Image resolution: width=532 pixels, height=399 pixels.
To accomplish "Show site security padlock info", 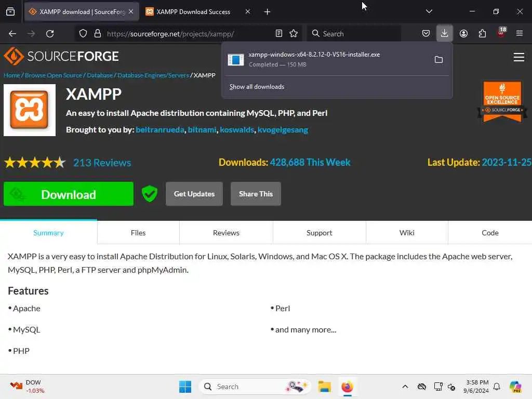I will [98, 34].
